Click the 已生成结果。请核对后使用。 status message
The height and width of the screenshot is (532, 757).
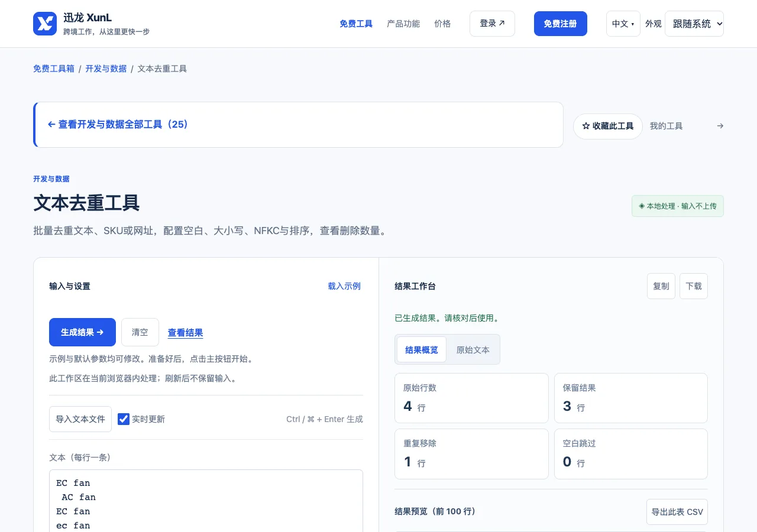pyautogui.click(x=448, y=318)
